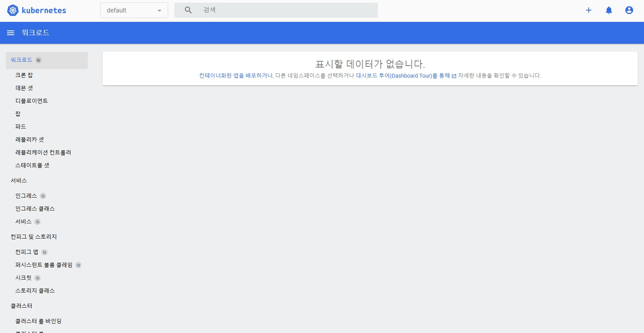Screen dimensions: 644x333
Task: Open 크론 잡 in sidebar
Action: pos(24,75)
